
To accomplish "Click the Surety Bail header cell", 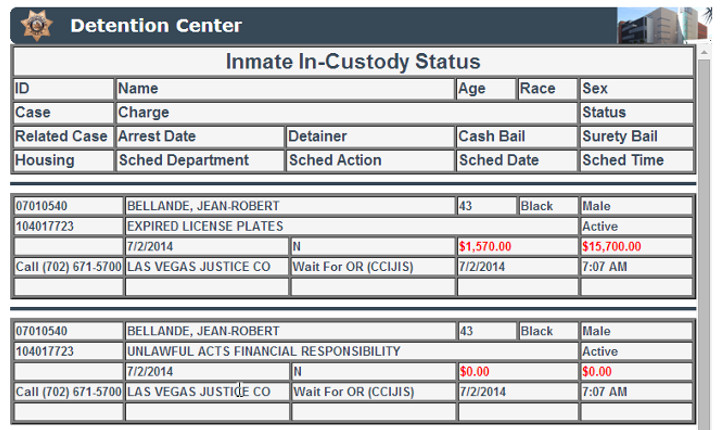I will click(x=636, y=136).
